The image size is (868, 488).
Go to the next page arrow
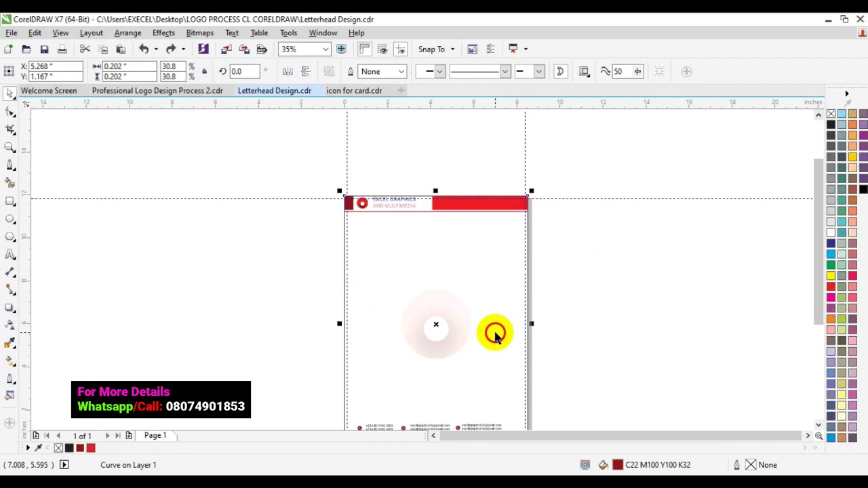pyautogui.click(x=107, y=435)
